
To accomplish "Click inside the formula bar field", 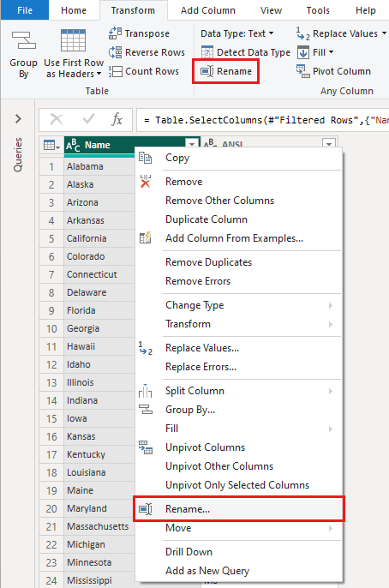I will point(263,120).
